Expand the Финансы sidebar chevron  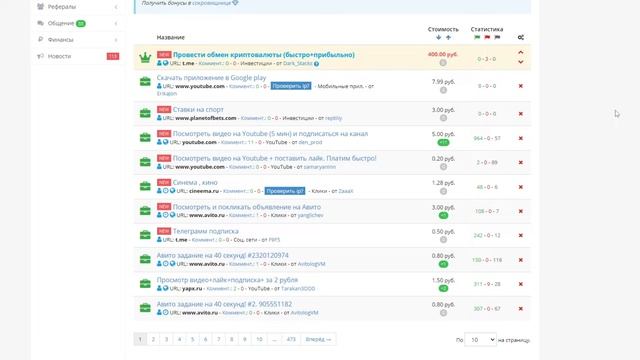(116, 40)
